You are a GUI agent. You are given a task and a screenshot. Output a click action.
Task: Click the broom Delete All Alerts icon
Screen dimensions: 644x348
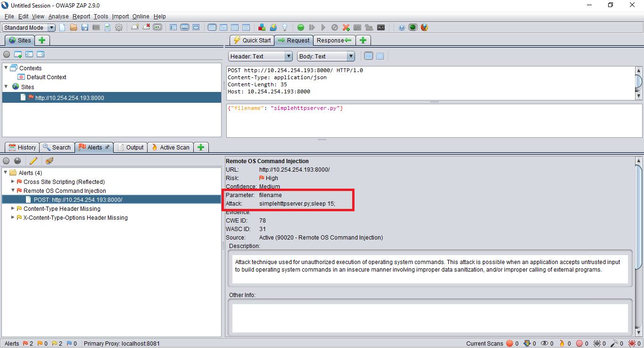click(50, 161)
